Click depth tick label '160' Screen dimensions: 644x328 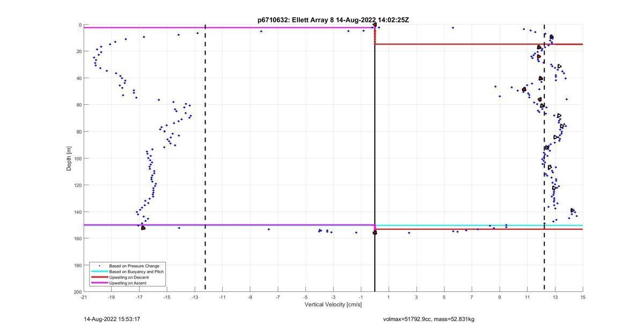coord(77,238)
